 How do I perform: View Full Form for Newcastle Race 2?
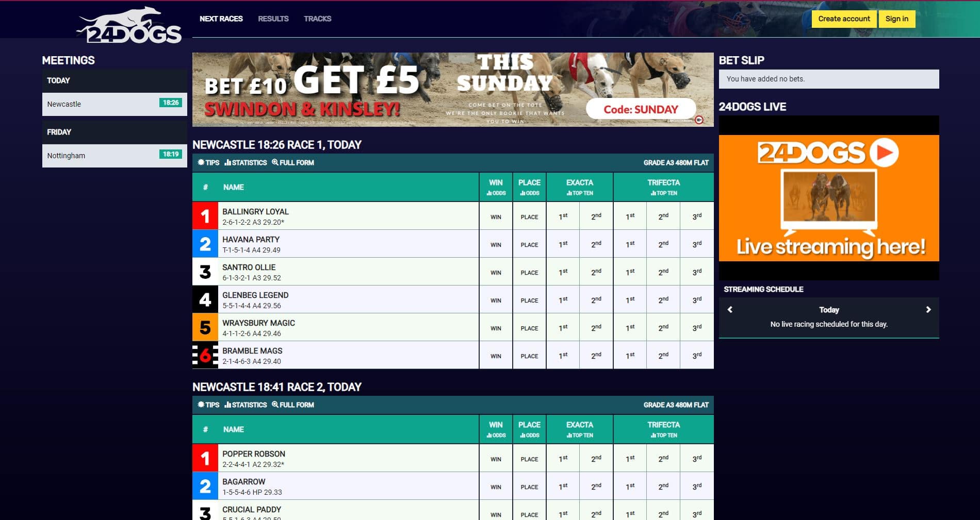pos(293,405)
